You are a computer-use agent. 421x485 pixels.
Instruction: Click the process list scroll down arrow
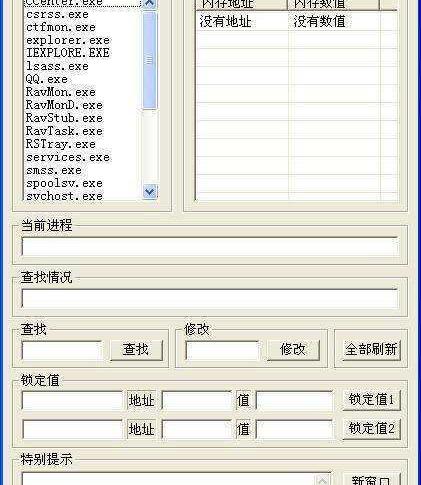(149, 192)
